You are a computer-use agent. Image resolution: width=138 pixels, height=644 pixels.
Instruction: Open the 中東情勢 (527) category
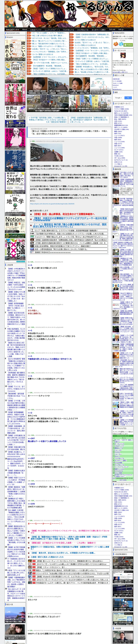point(119,107)
